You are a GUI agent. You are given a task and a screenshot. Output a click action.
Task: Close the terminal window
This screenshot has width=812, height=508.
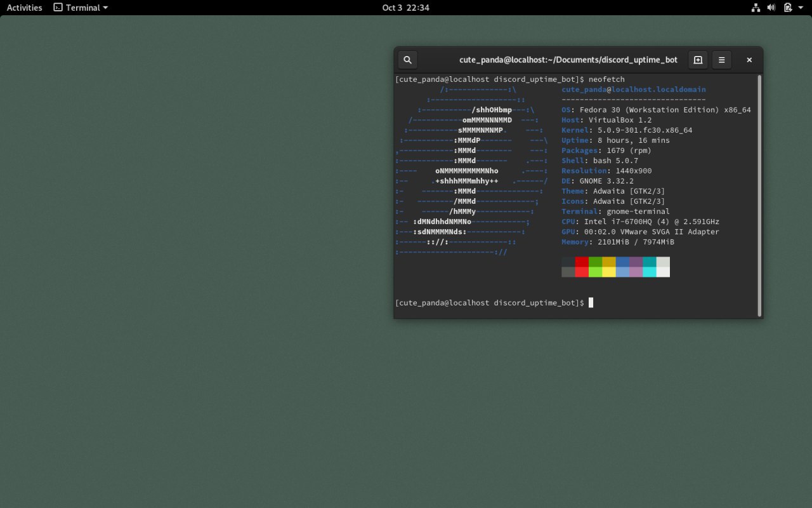[x=749, y=60]
